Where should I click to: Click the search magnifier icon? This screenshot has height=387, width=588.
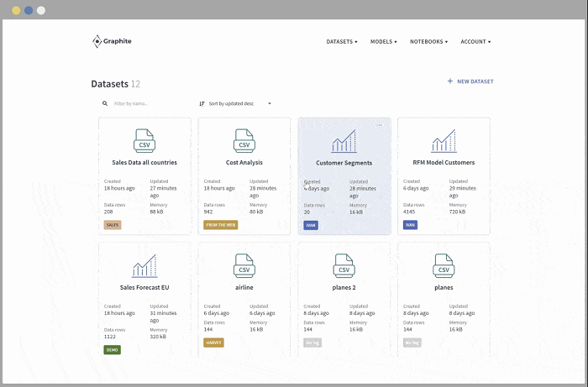click(105, 103)
